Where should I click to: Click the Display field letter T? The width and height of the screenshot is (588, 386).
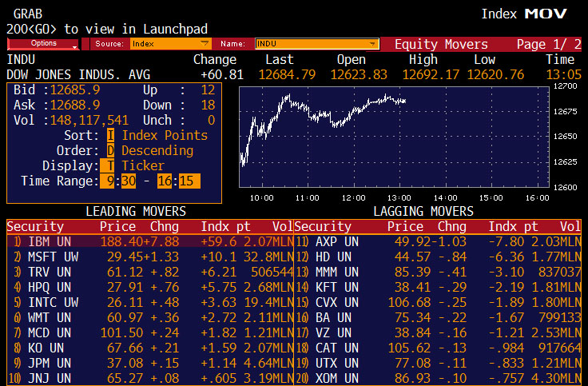coord(107,165)
